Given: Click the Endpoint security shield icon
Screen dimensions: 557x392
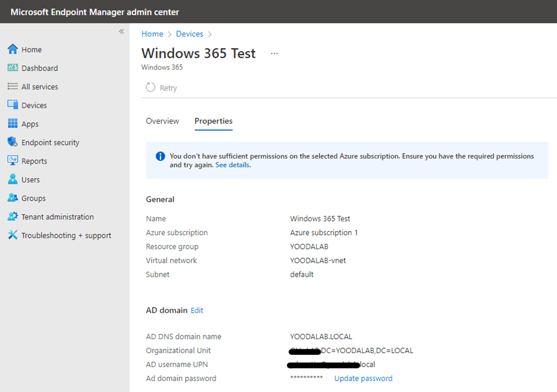Looking at the screenshot, I should click(13, 142).
